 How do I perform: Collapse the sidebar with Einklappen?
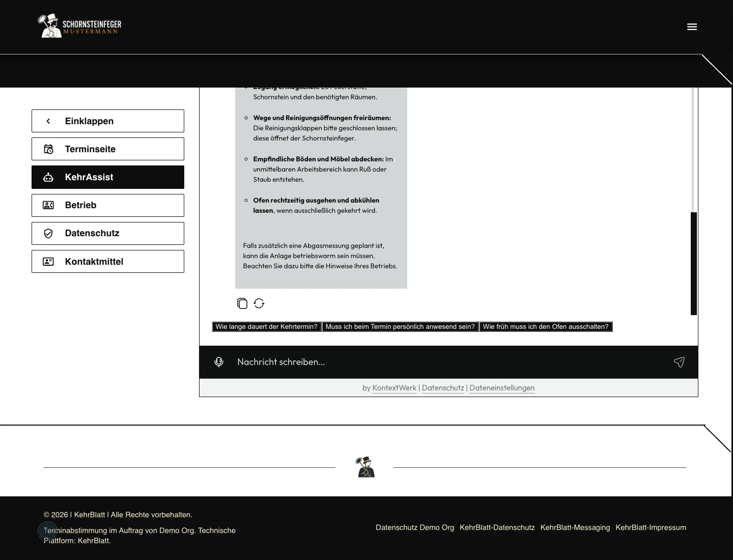[108, 121]
